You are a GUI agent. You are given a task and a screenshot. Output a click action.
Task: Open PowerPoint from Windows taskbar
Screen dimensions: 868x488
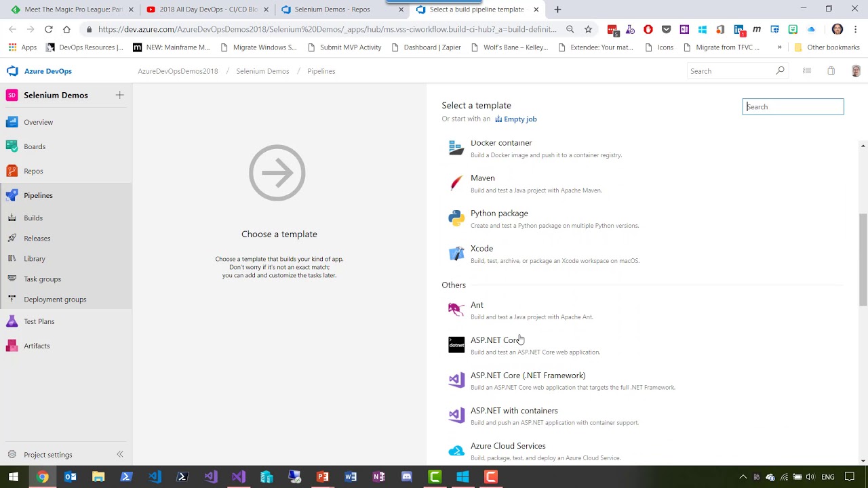click(323, 477)
